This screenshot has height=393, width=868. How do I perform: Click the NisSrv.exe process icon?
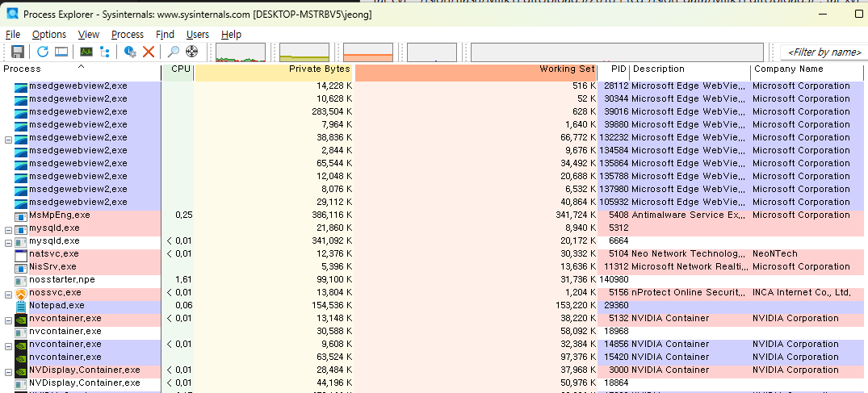click(20, 267)
